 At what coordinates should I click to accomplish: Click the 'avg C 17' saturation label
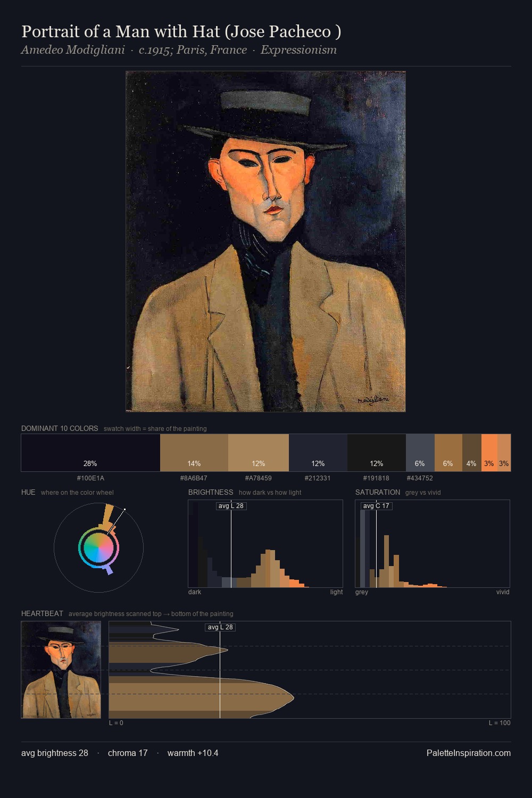[x=377, y=506]
